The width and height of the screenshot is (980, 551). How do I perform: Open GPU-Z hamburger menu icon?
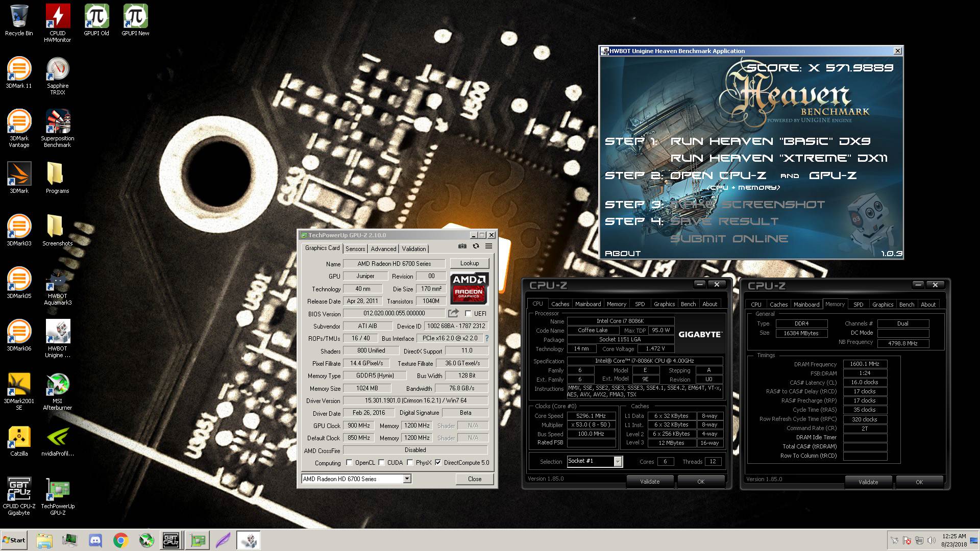pyautogui.click(x=488, y=246)
